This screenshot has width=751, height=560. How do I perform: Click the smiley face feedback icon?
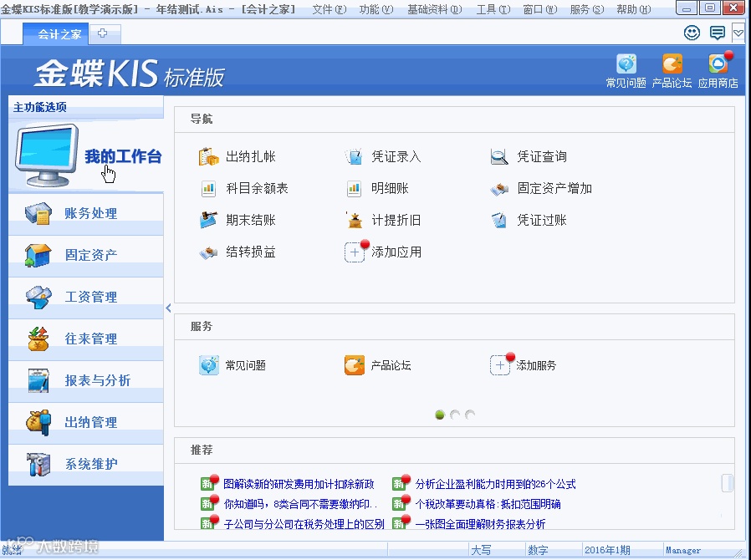pyautogui.click(x=692, y=33)
